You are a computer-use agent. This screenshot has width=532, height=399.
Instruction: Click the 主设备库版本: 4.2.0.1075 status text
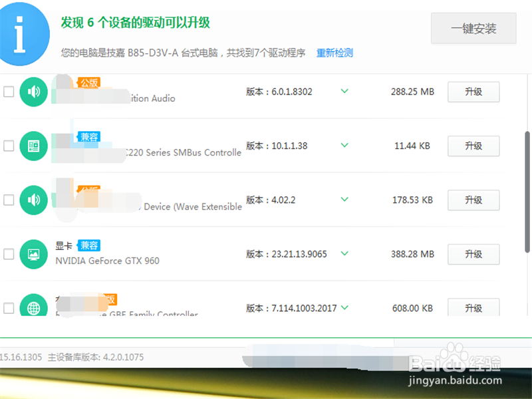[x=96, y=357]
